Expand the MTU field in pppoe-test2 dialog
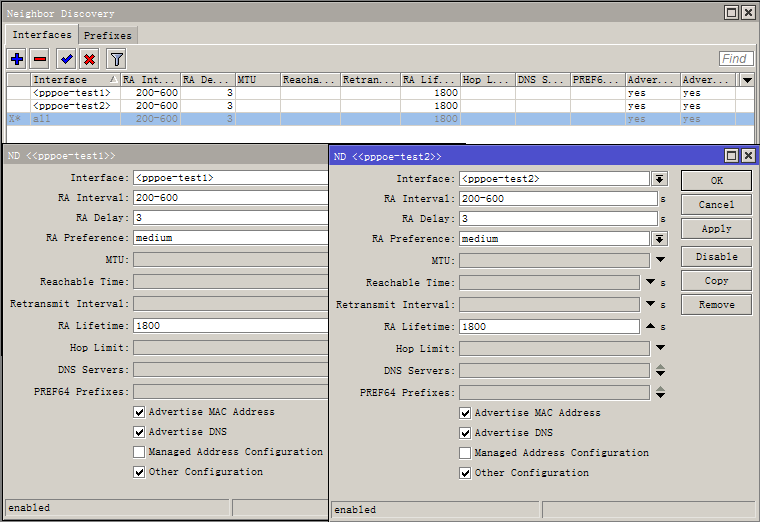Image resolution: width=760 pixels, height=522 pixels. tap(660, 260)
